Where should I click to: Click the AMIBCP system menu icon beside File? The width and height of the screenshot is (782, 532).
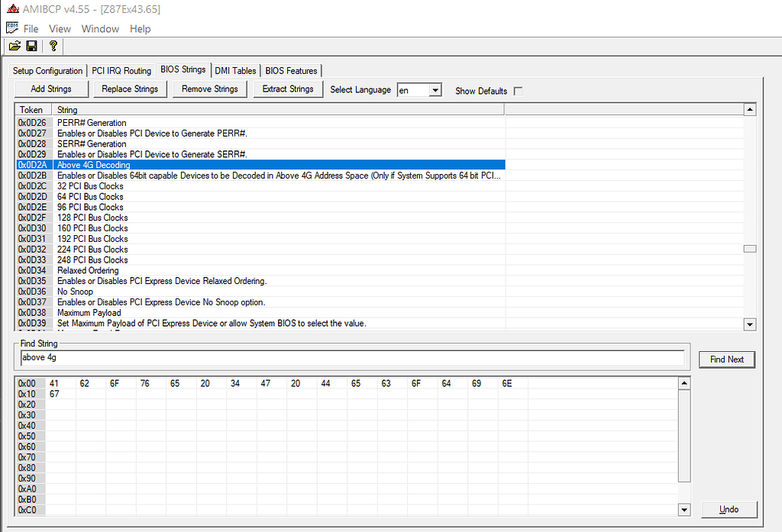(11, 28)
